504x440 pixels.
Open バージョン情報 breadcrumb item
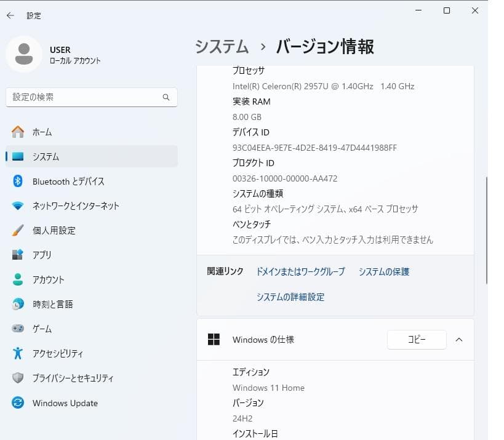pyautogui.click(x=324, y=46)
